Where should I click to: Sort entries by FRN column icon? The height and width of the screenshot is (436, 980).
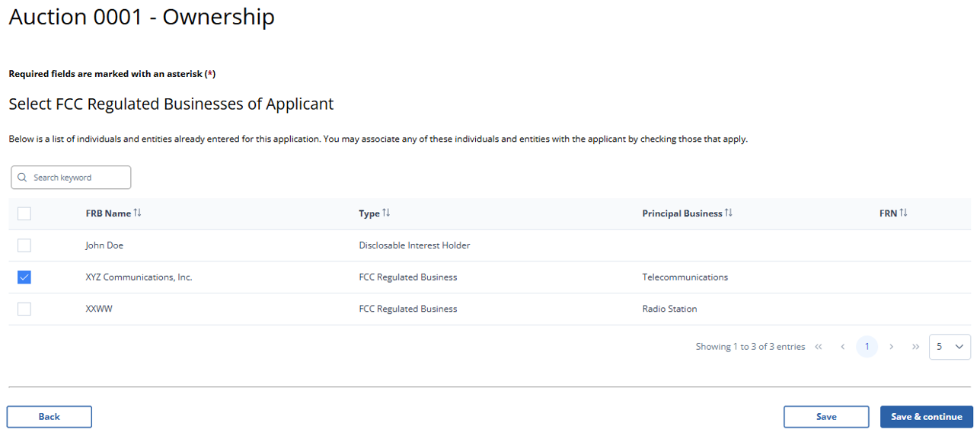(904, 213)
